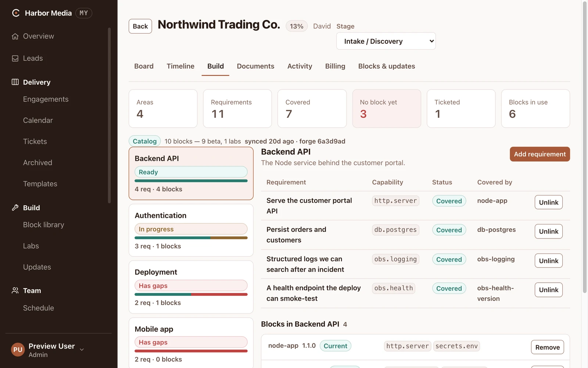Select the Deployment area card
The image size is (588, 368).
click(191, 287)
